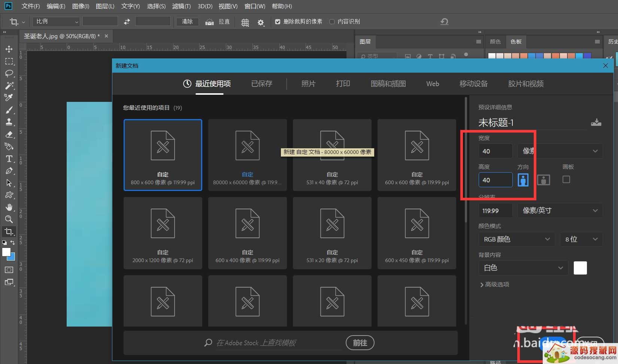Screen dimensions: 618x364
Task: Click the resolution field 119.99
Action: pos(496,210)
